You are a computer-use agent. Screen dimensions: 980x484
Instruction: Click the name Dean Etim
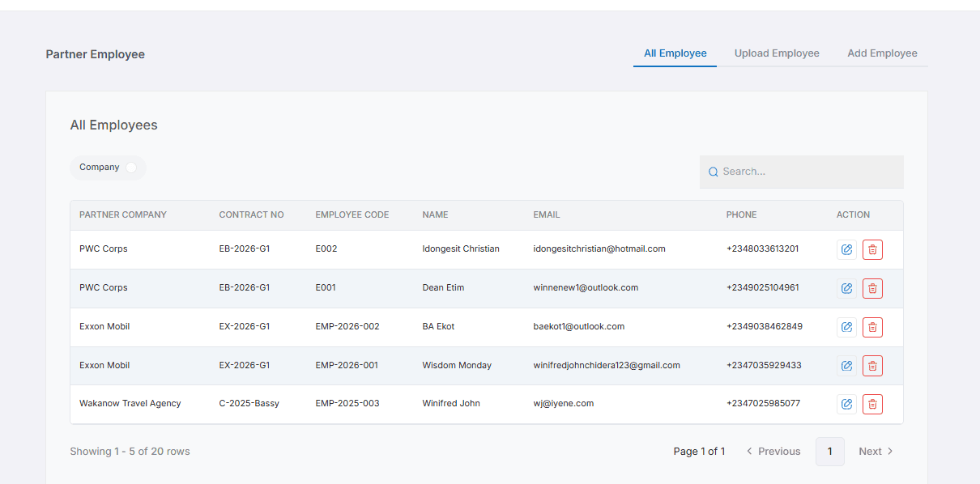443,287
